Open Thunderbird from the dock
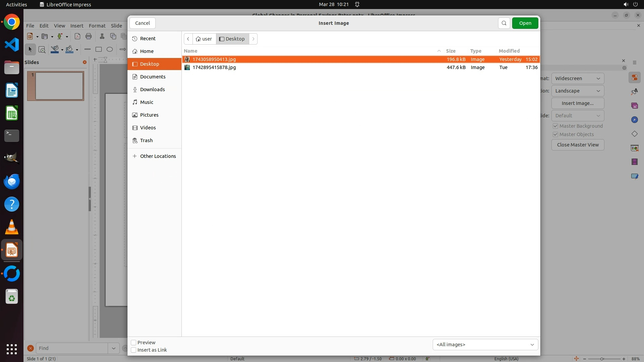The height and width of the screenshot is (362, 644). pyautogui.click(x=12, y=182)
